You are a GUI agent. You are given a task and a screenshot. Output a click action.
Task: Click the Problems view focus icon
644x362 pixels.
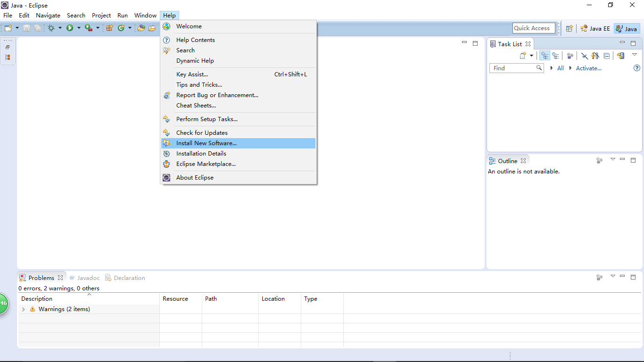(x=599, y=278)
